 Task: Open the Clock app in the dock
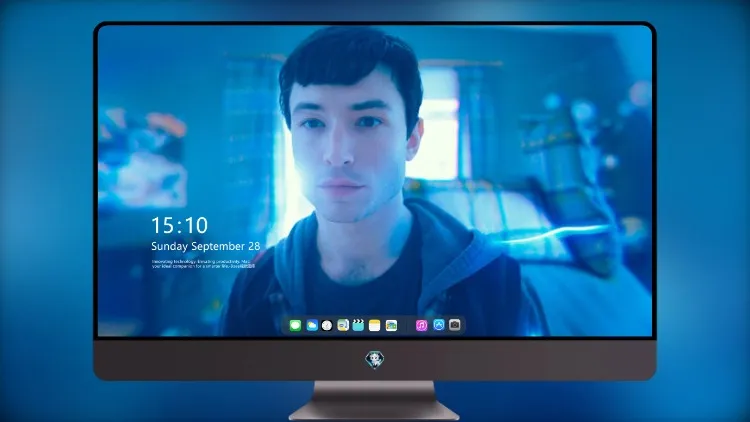pos(327,325)
